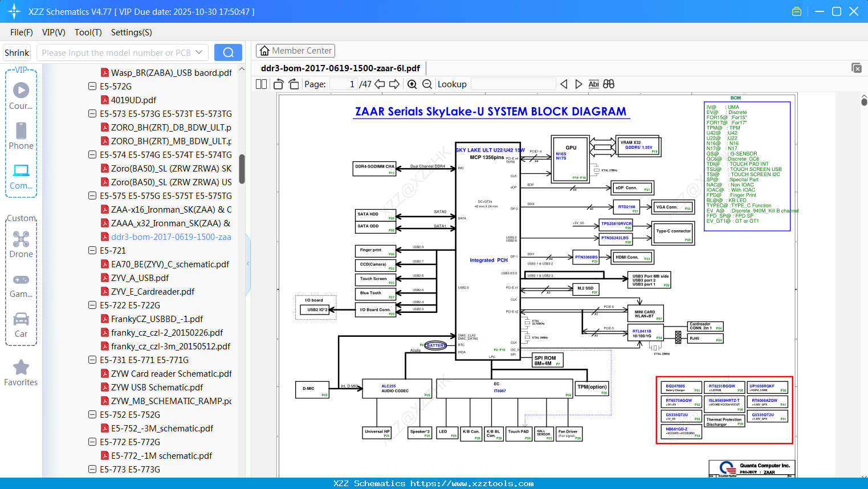Go to the next PDF page arrow
The height and width of the screenshot is (489, 868).
[x=394, y=84]
